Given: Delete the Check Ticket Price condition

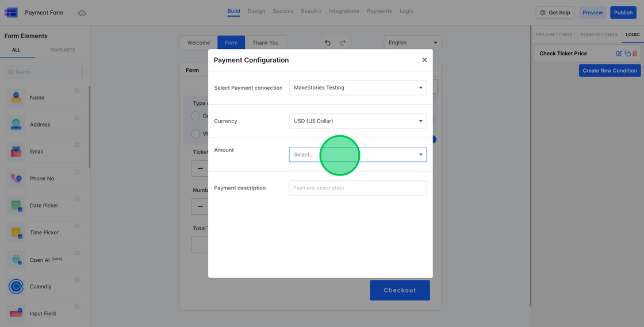Looking at the screenshot, I should tap(635, 54).
